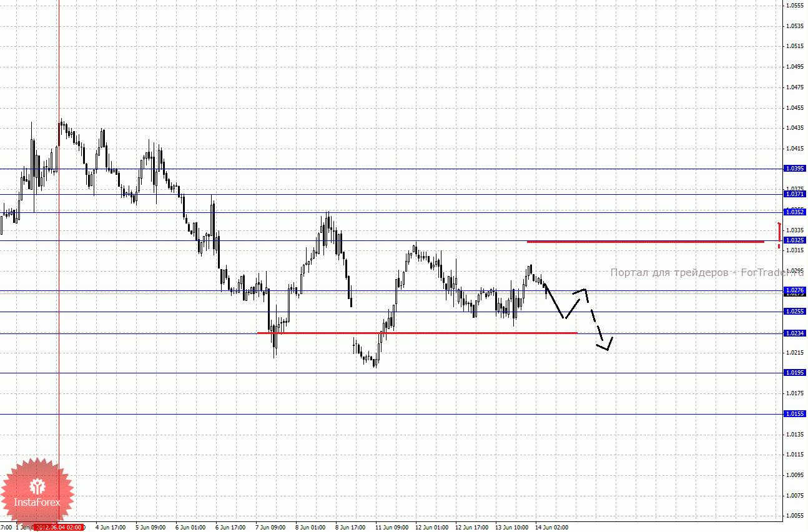This screenshot has height=532, width=808.
Task: Click the 13 Jun 10:00 time label
Action: [511, 528]
